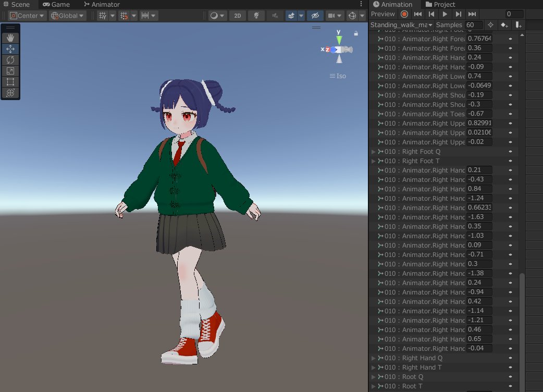Open the Center pivot dropdown
This screenshot has height=392, width=543.
(27, 16)
